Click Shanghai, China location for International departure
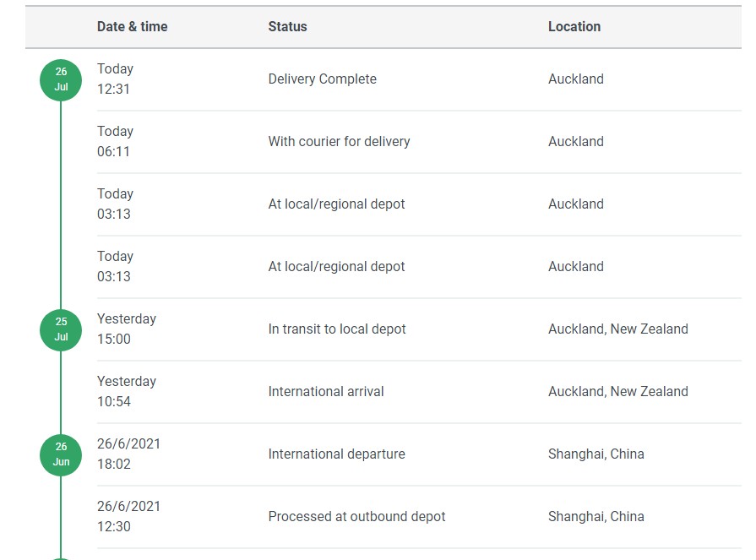The width and height of the screenshot is (756, 560). pos(596,454)
